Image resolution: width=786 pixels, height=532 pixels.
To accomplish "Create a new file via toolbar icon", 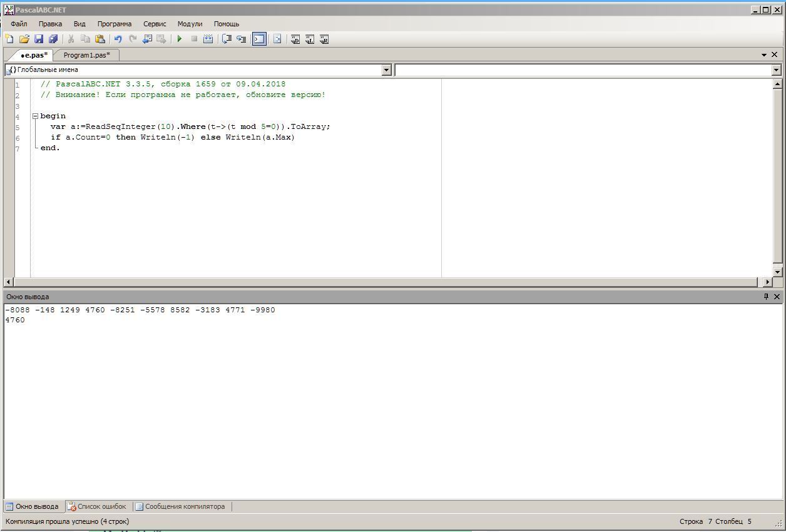I will pyautogui.click(x=9, y=39).
